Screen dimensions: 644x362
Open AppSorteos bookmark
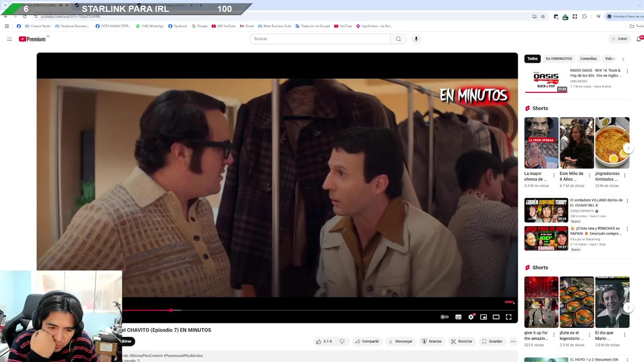click(x=374, y=26)
